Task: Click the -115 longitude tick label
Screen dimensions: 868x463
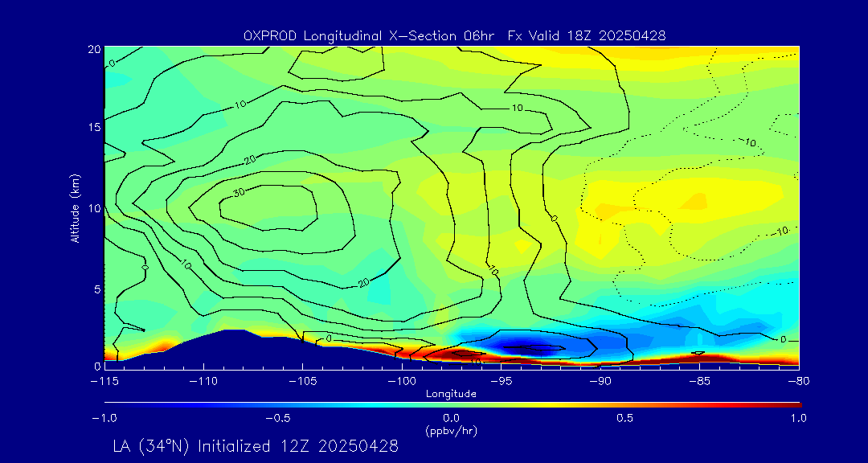Action: tap(104, 382)
